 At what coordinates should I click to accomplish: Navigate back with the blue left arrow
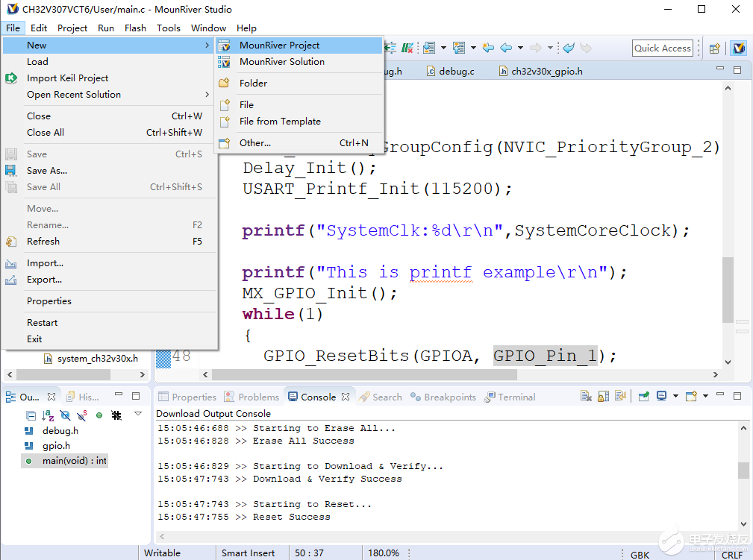pyautogui.click(x=506, y=48)
